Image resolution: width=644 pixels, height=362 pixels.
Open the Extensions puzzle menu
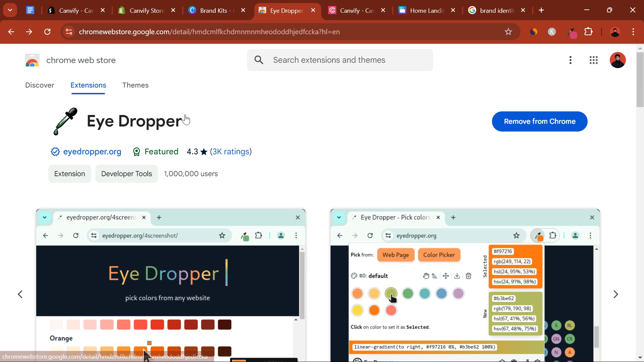point(589,32)
